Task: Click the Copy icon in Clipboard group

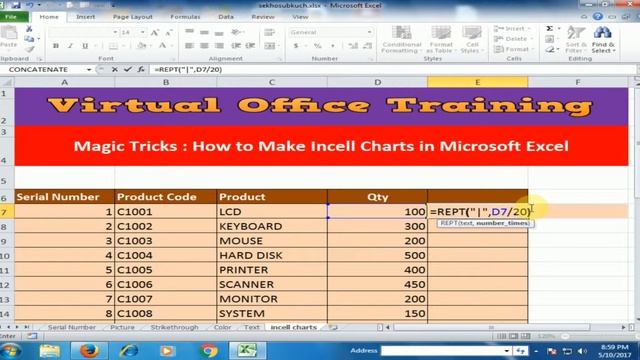Action: [29, 39]
